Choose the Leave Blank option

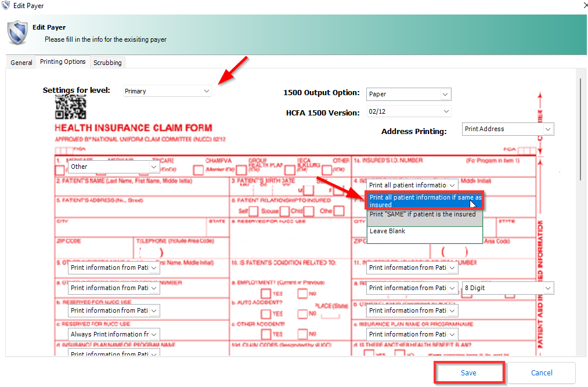point(424,232)
